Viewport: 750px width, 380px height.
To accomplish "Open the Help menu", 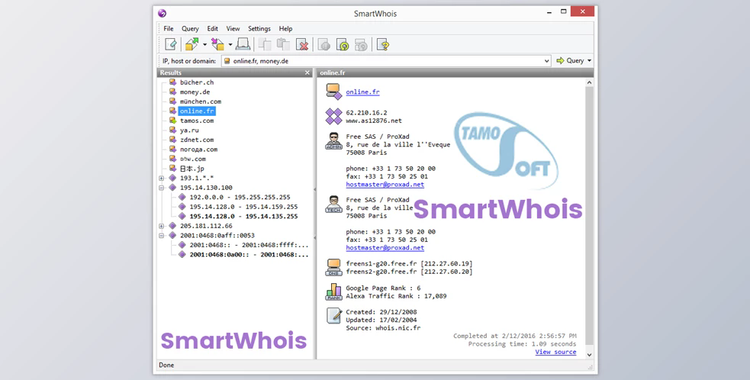I will (286, 29).
